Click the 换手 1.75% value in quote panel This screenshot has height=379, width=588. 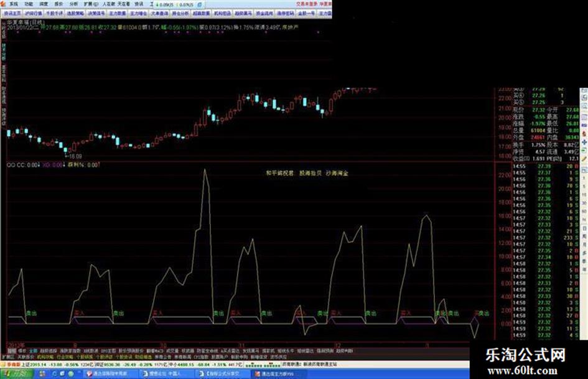click(538, 144)
